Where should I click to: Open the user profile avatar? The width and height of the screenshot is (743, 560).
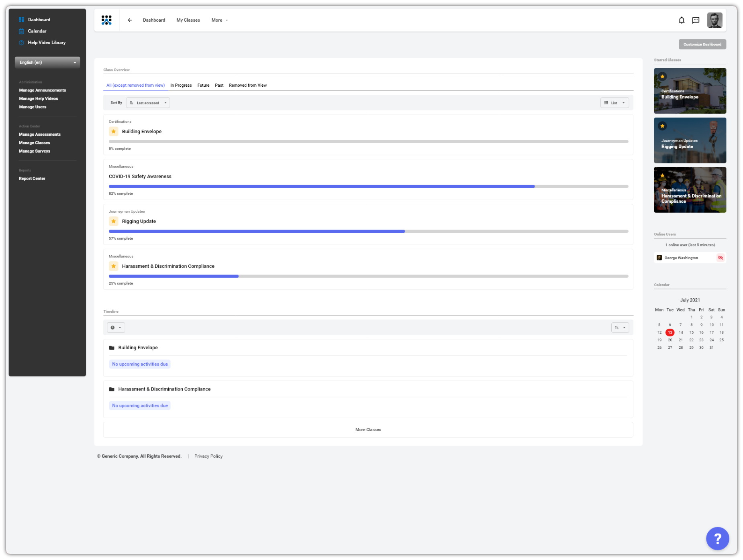[714, 20]
